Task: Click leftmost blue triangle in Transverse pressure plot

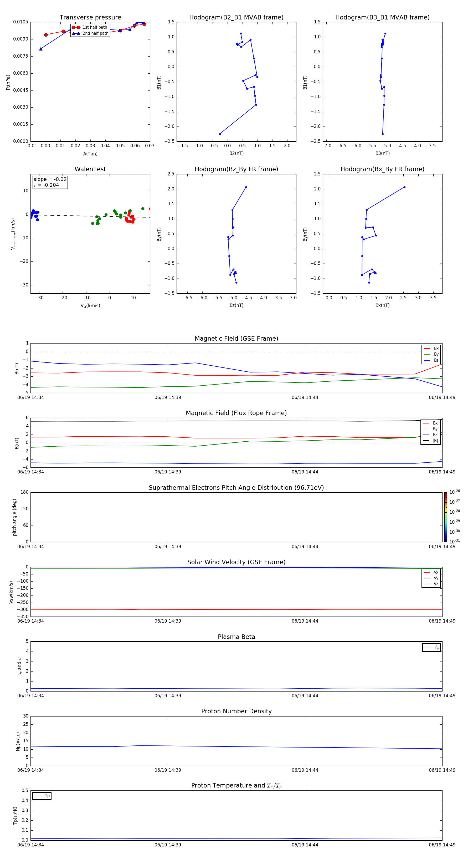Action: click(41, 49)
